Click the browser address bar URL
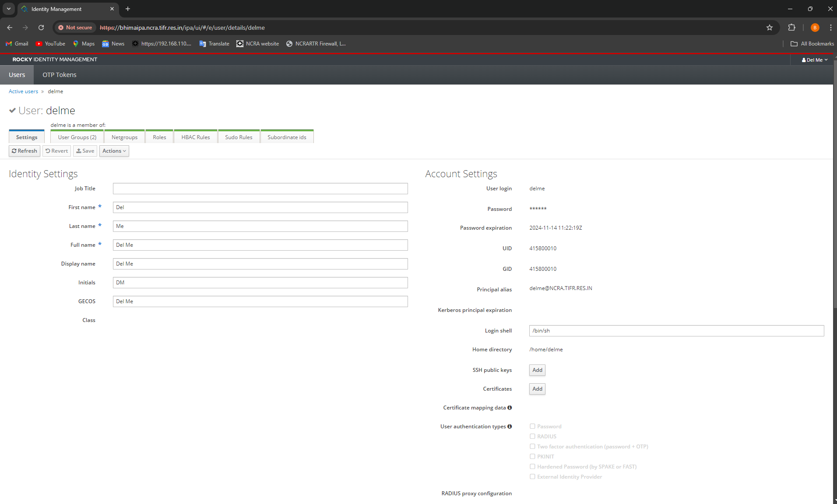837x504 pixels. coord(182,28)
